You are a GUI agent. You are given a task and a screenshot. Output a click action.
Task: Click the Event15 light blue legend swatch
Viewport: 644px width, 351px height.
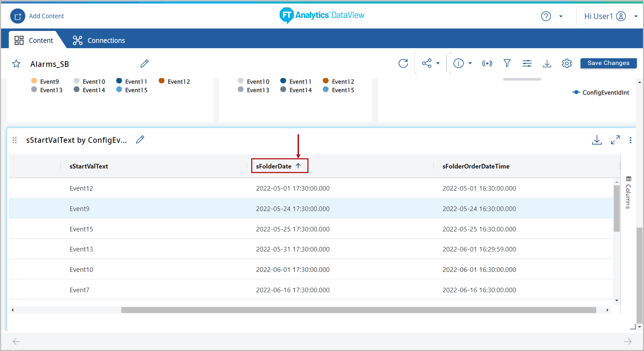pos(119,90)
